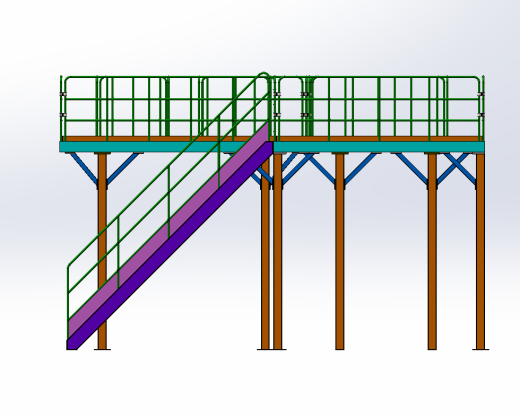Viewport: 520px width, 417px height.
Task: Select the right teal platform beam
Action: [379, 147]
